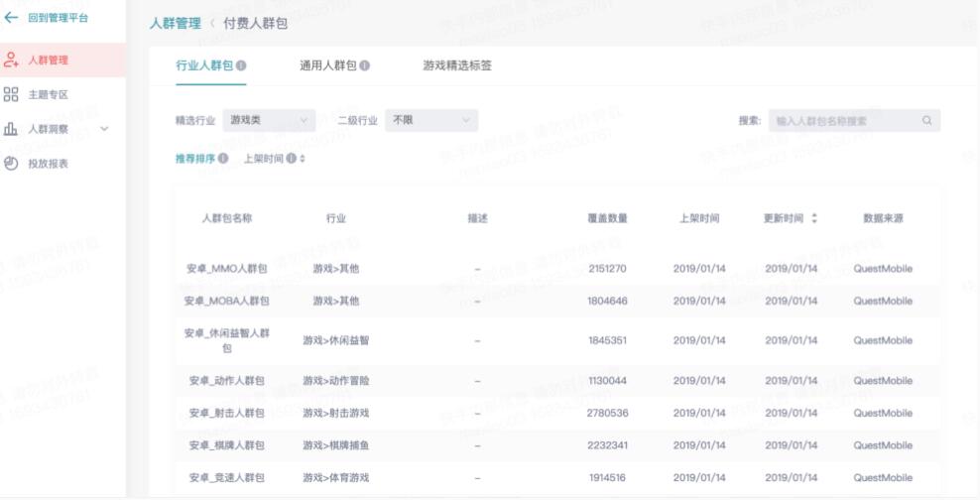Click info icon next to 推荐排序

[x=223, y=158]
